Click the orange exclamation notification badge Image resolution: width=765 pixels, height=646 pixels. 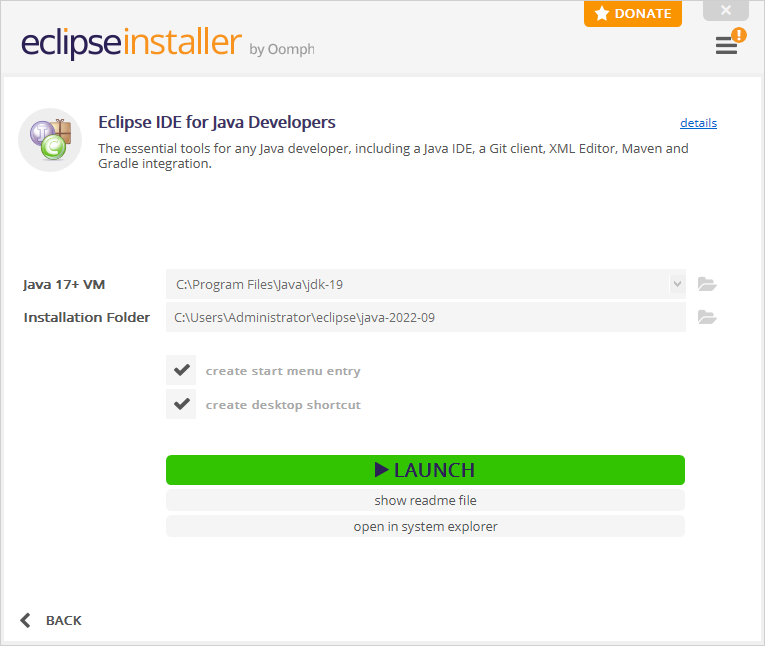click(x=739, y=35)
